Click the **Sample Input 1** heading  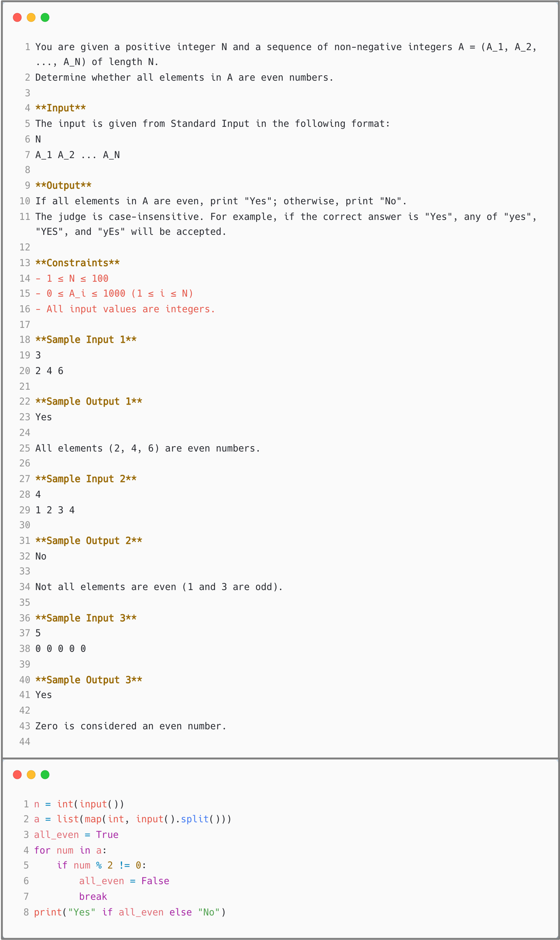86,339
